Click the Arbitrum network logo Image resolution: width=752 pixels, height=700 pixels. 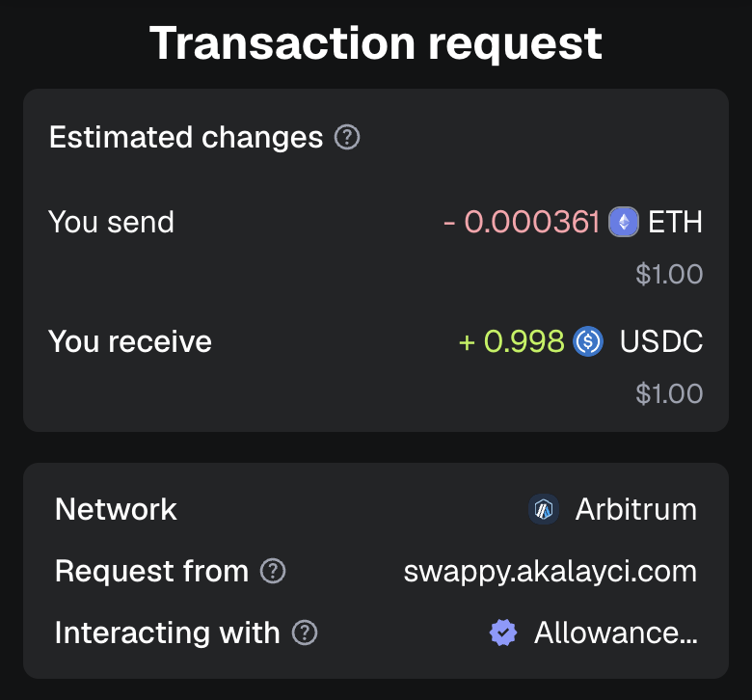545,509
